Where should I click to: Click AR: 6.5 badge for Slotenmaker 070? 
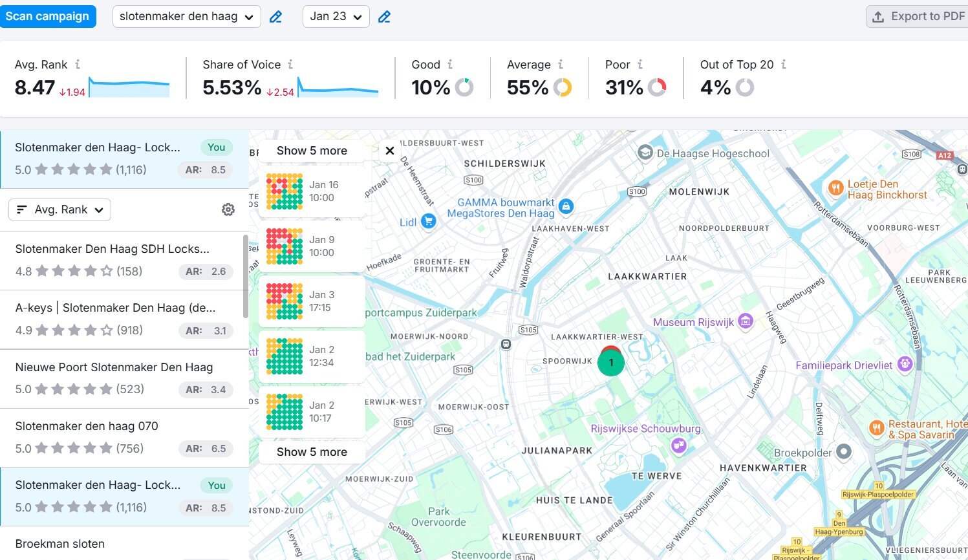[206, 449]
